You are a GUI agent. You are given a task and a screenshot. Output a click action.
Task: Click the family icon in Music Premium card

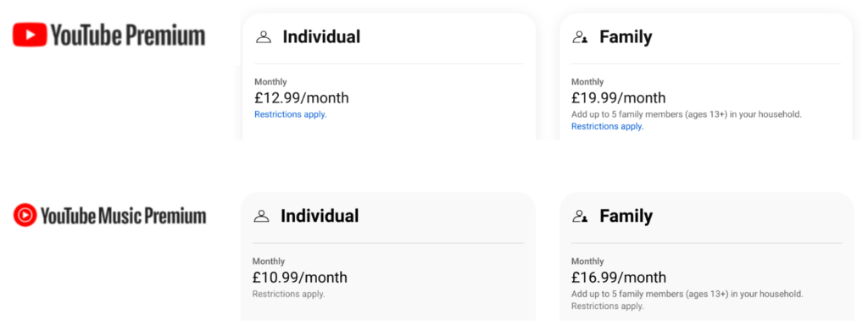click(x=580, y=216)
